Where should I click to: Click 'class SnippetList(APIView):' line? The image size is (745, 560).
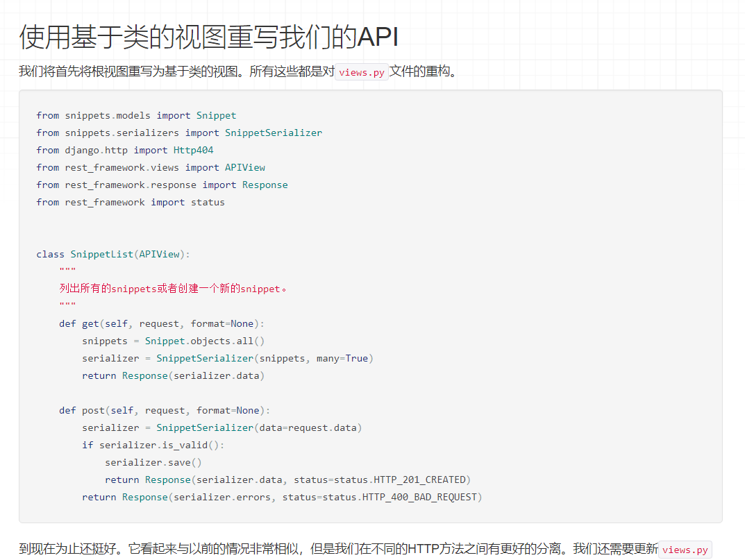(113, 254)
